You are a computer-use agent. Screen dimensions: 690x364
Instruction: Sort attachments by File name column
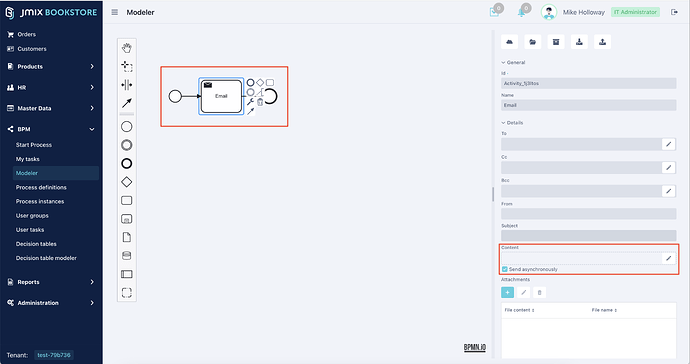tap(604, 310)
